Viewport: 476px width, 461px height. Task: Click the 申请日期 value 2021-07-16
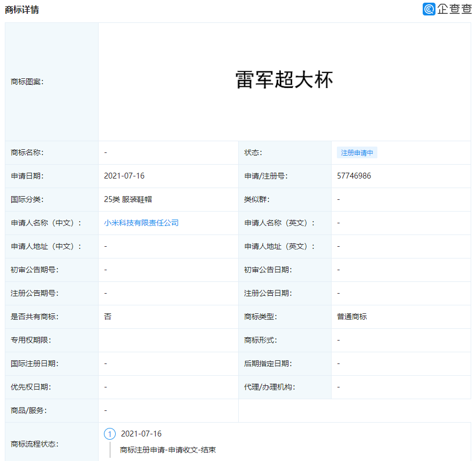tap(120, 176)
